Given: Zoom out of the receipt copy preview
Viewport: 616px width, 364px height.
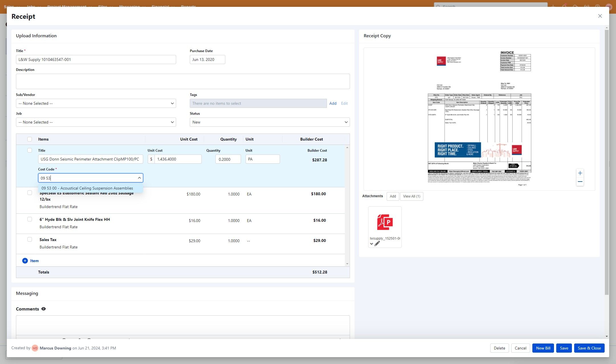Looking at the screenshot, I should pos(580,182).
